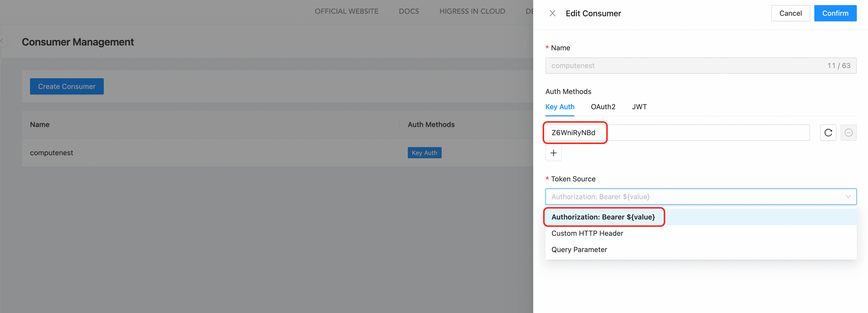This screenshot has width=868, height=313.
Task: Click the Name column header
Action: pyautogui.click(x=39, y=124)
